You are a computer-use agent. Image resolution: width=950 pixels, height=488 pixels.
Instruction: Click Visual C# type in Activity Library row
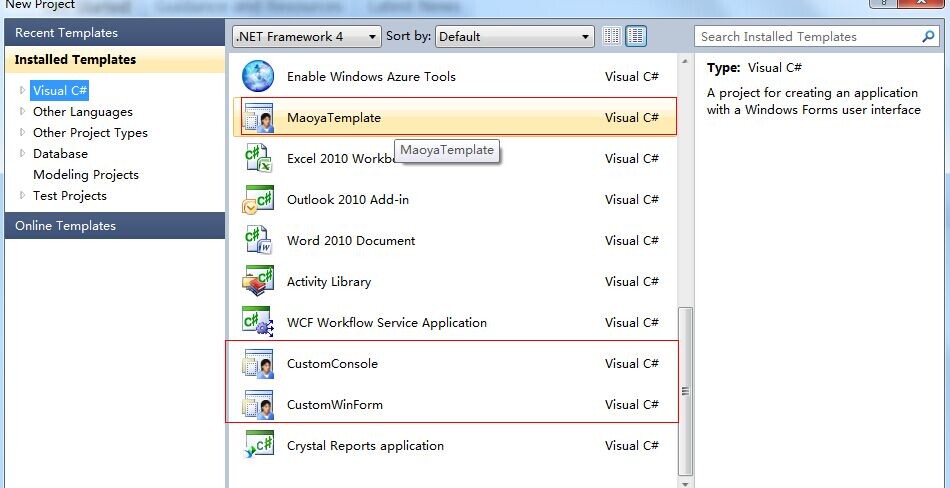(x=631, y=282)
